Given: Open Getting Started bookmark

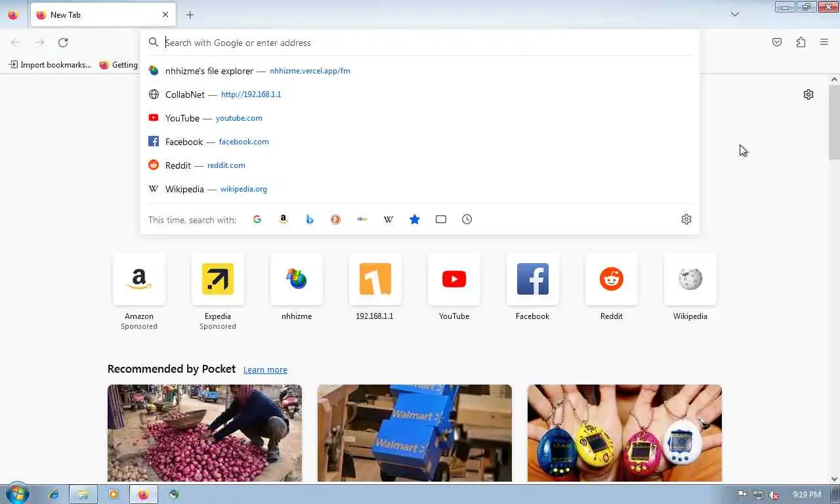Looking at the screenshot, I should pyautogui.click(x=119, y=64).
